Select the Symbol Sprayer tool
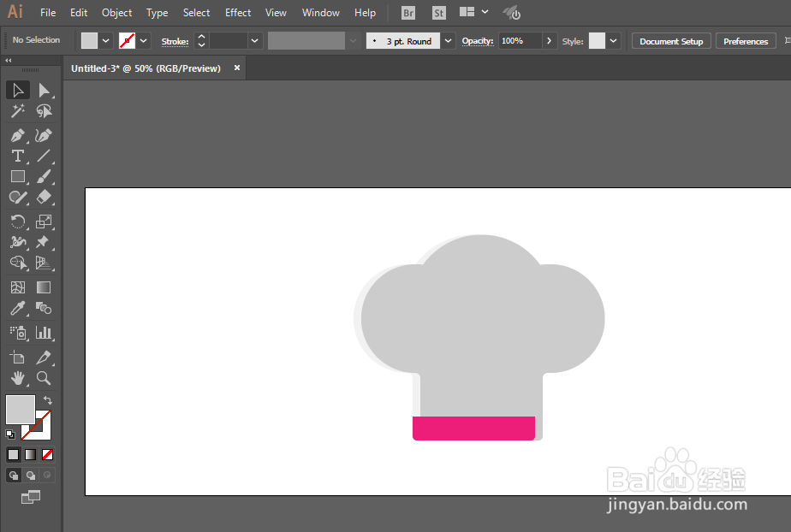 pyautogui.click(x=18, y=333)
